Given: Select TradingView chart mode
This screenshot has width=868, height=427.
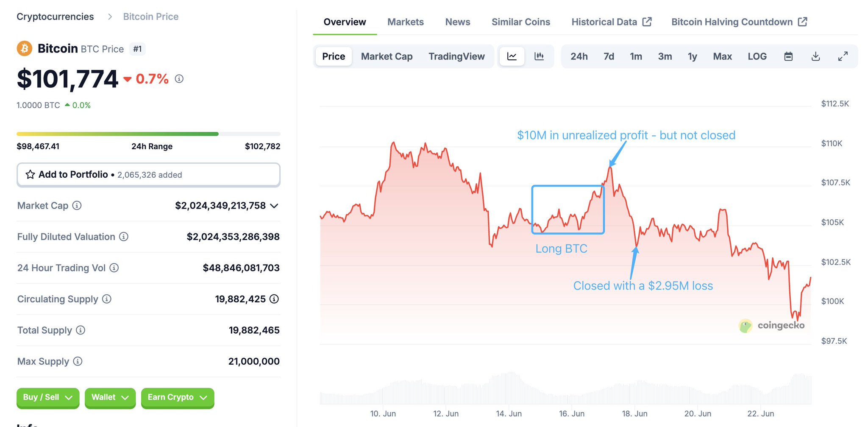Looking at the screenshot, I should 456,56.
